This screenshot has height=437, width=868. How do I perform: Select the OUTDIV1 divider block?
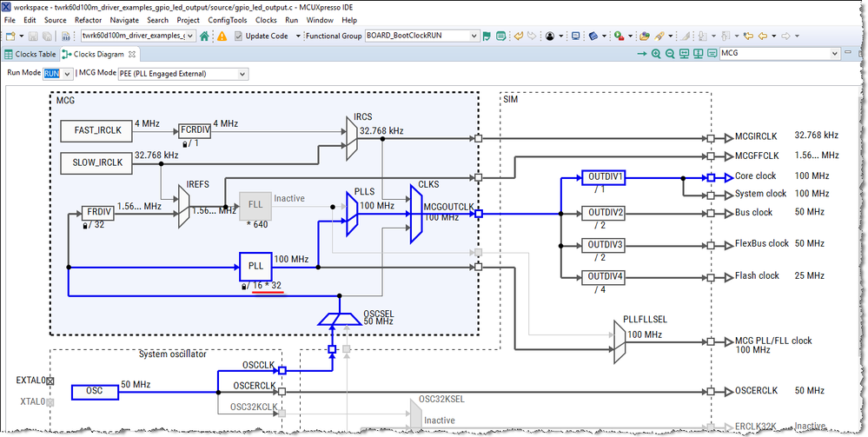click(x=603, y=178)
